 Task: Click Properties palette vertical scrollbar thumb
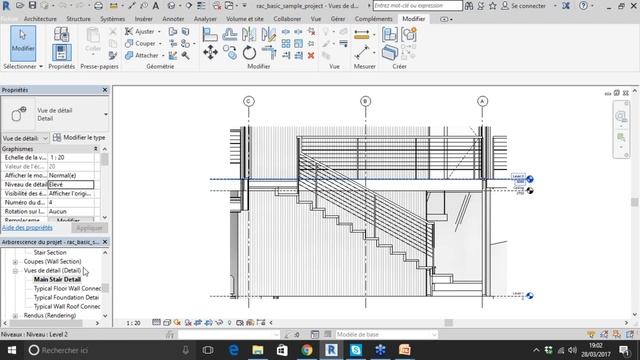click(x=104, y=159)
